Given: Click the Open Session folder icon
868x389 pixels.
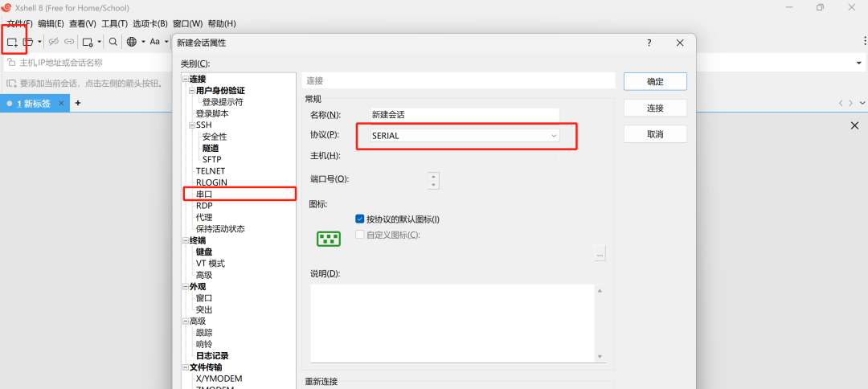Looking at the screenshot, I should pos(27,42).
